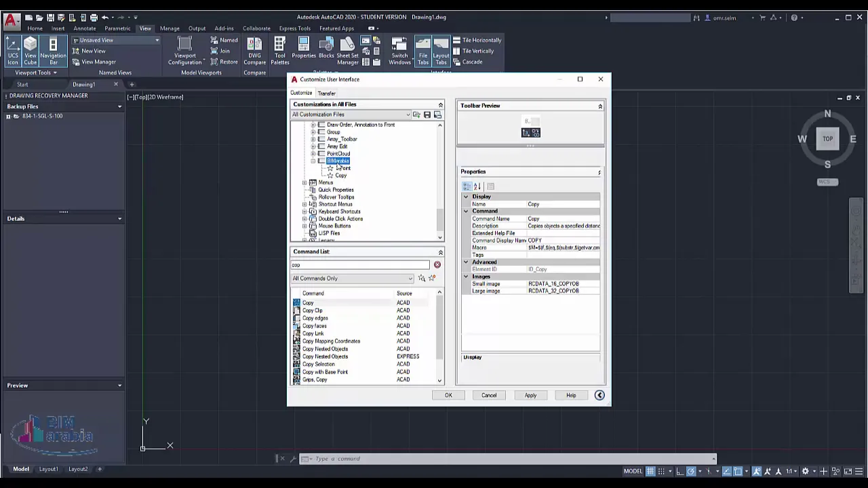Expand the Viewport Tools panel dropdown
The width and height of the screenshot is (868, 488).
pos(36,73)
